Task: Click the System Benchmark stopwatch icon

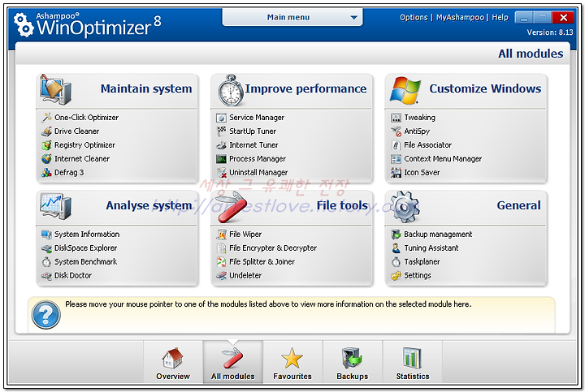Action: click(x=46, y=262)
